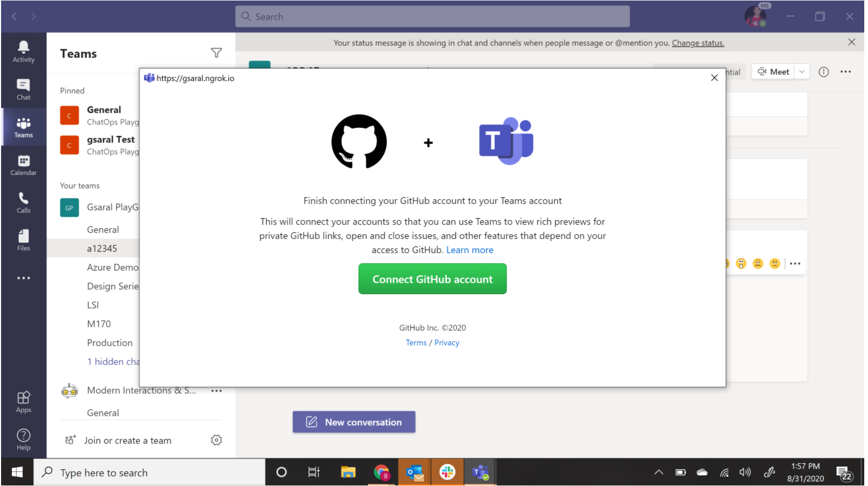Open the Calls section
Image resolution: width=868 pixels, height=486 pixels.
[23, 202]
